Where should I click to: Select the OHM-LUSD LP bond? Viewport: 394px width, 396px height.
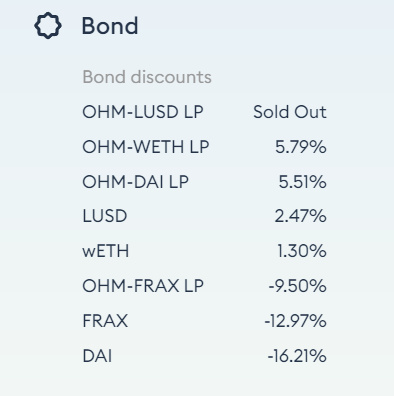coord(204,112)
